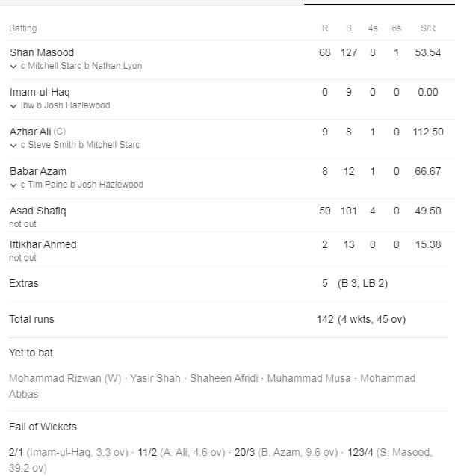Expand Shan Masood dismissal details chevron
Viewport: 455px width, 476px height.
13,67
